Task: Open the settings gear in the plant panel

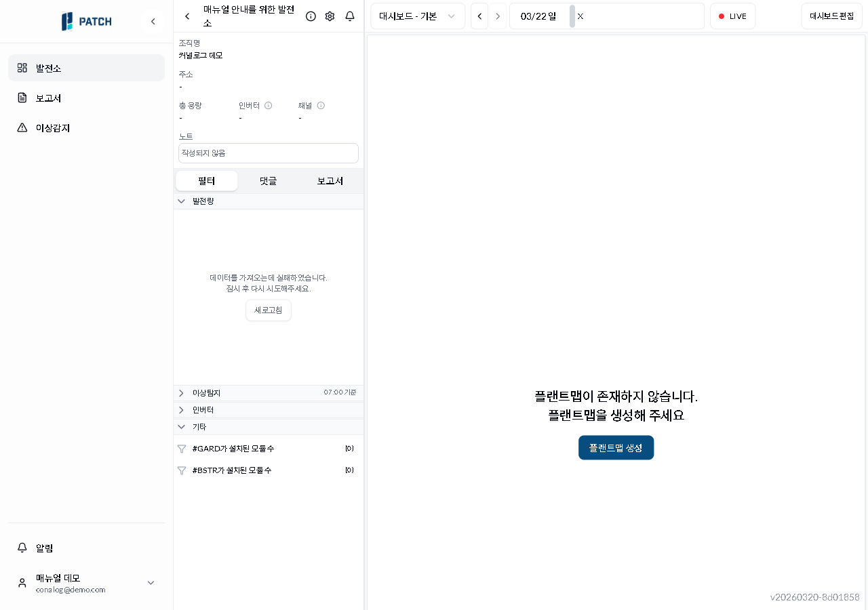Action: pyautogui.click(x=330, y=16)
